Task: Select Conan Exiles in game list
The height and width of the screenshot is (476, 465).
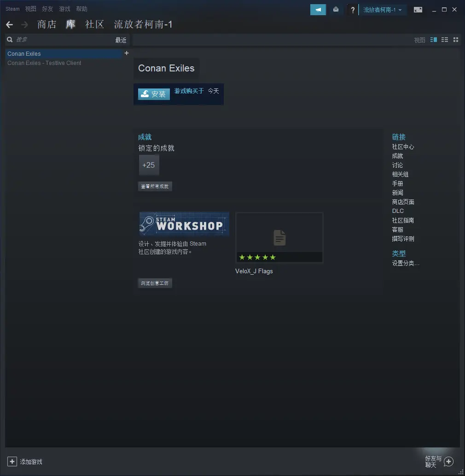Action: pos(64,54)
